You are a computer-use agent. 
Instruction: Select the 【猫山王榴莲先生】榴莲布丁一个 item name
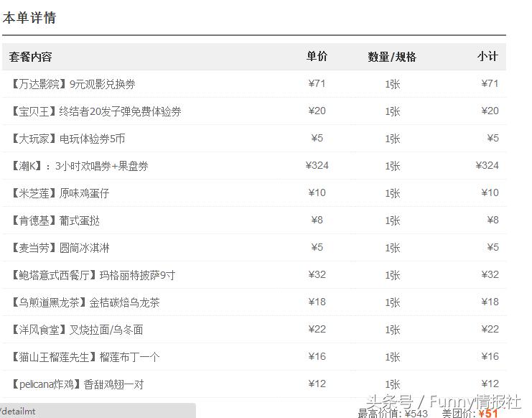pos(85,357)
